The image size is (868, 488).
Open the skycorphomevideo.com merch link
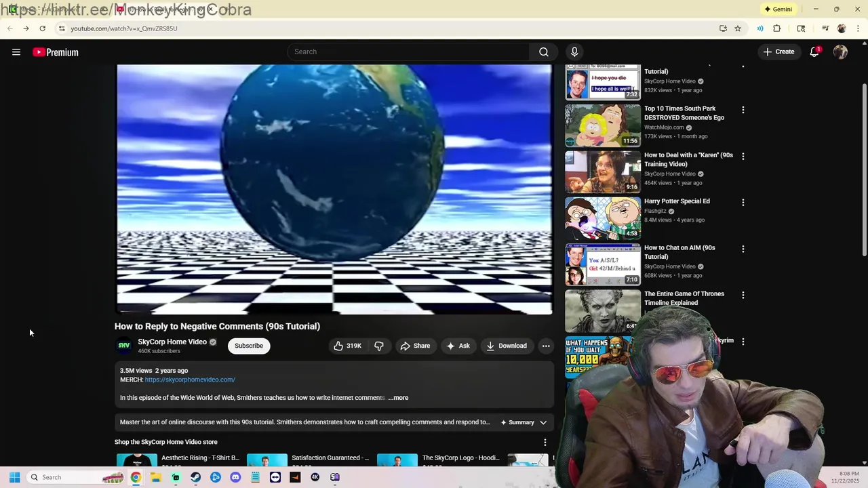tap(190, 380)
